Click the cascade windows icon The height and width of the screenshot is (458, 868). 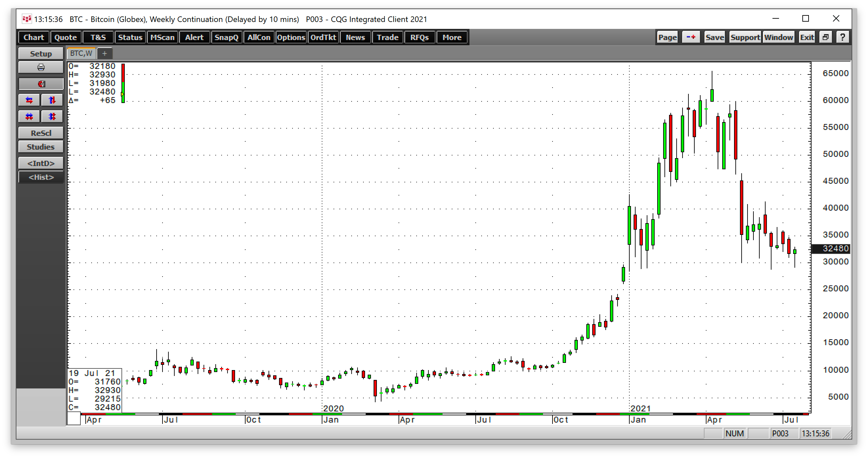click(x=826, y=37)
